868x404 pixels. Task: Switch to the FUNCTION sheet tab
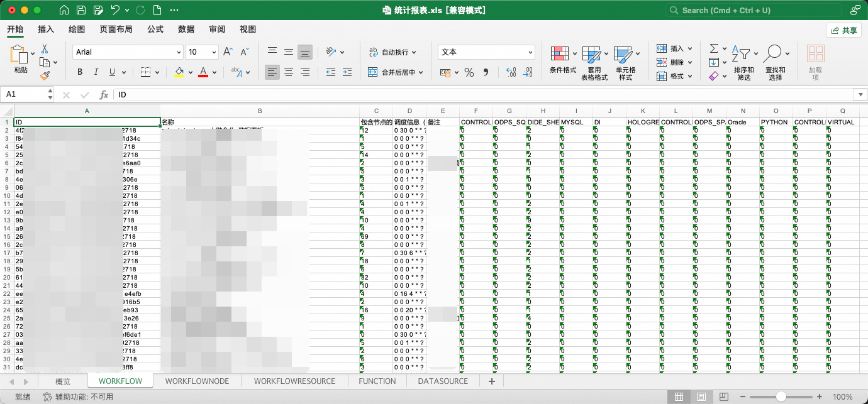pyautogui.click(x=377, y=381)
